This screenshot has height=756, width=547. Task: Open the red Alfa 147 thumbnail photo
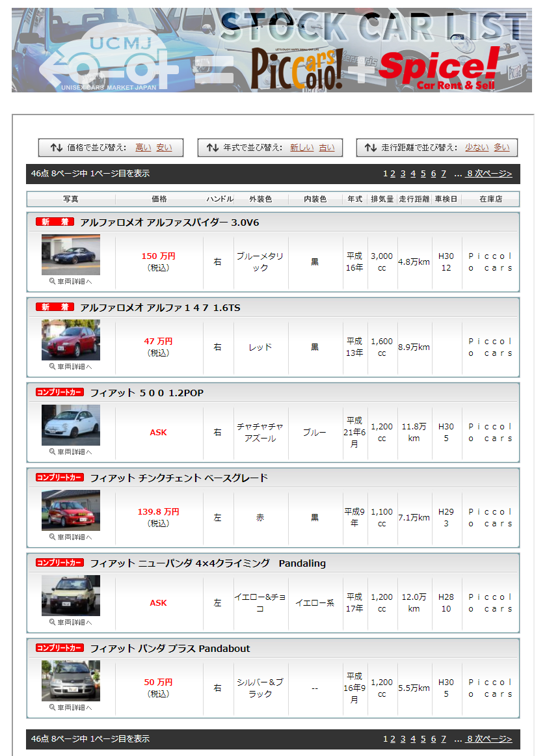[x=71, y=340]
